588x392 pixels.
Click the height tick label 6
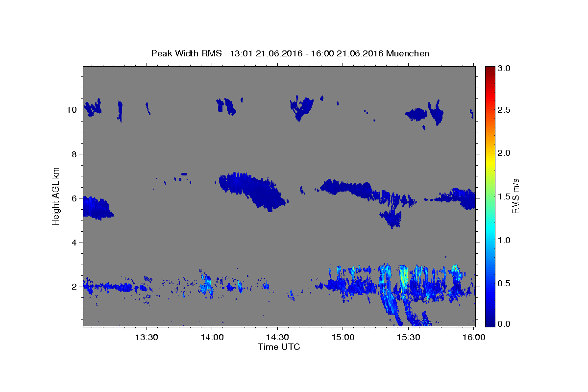75,198
